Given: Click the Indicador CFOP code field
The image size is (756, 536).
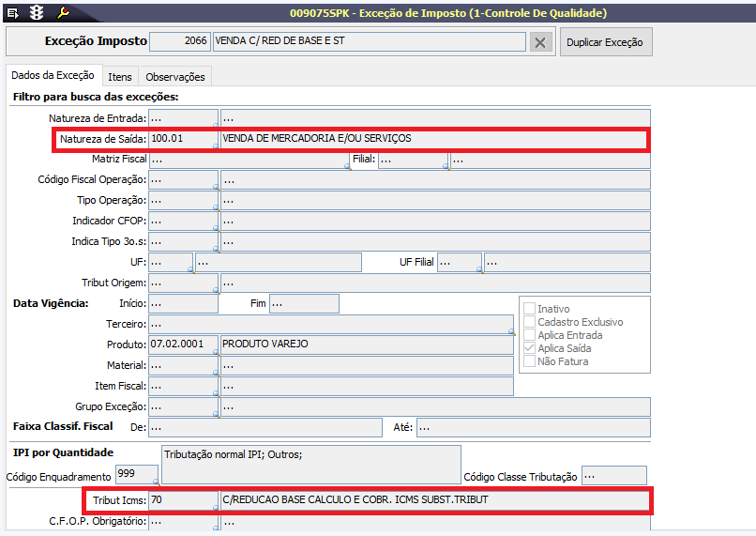Looking at the screenshot, I should 183,222.
